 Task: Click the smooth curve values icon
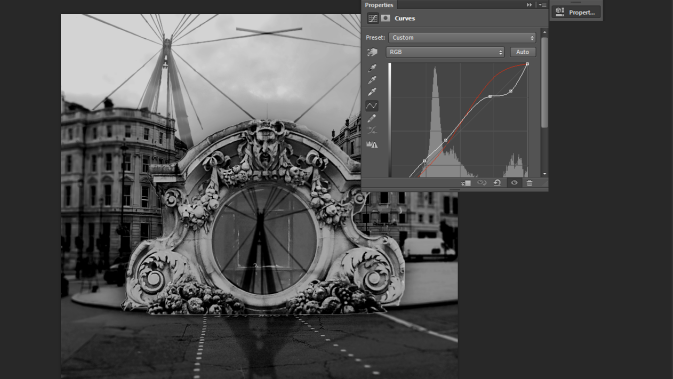click(372, 130)
